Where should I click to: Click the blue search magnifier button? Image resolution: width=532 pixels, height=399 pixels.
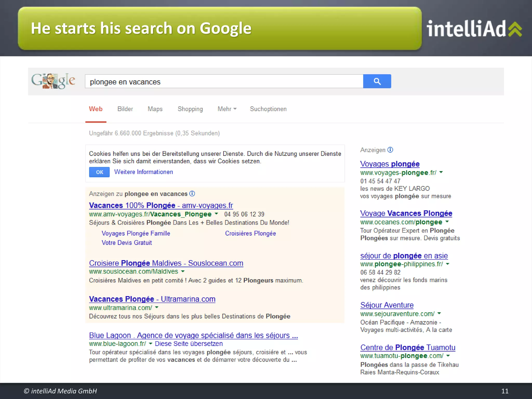(377, 81)
